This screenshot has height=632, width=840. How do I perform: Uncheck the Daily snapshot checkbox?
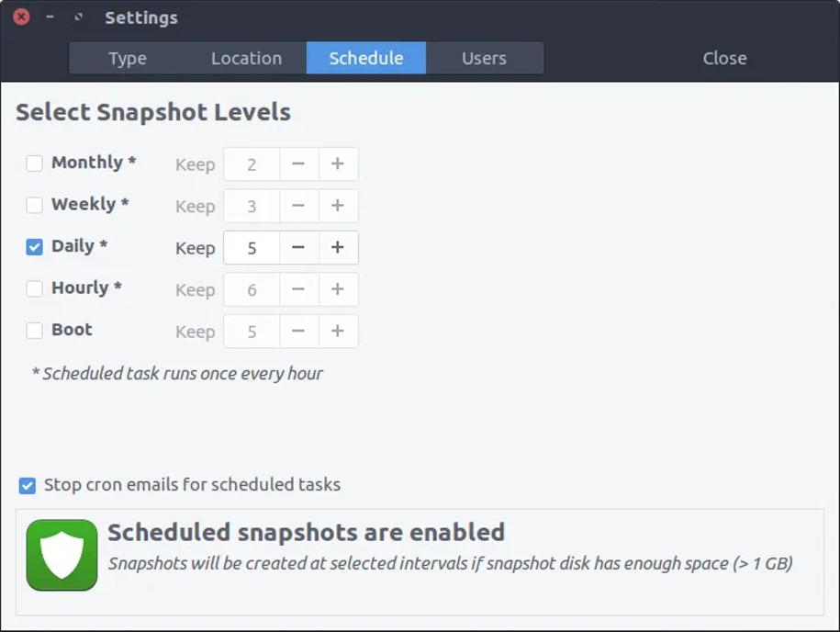coord(34,247)
